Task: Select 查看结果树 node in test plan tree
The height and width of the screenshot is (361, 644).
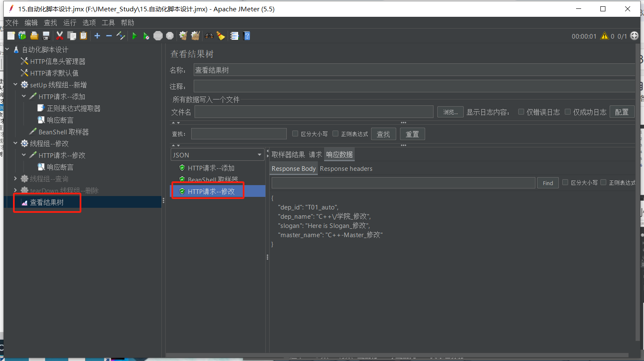Action: [47, 202]
